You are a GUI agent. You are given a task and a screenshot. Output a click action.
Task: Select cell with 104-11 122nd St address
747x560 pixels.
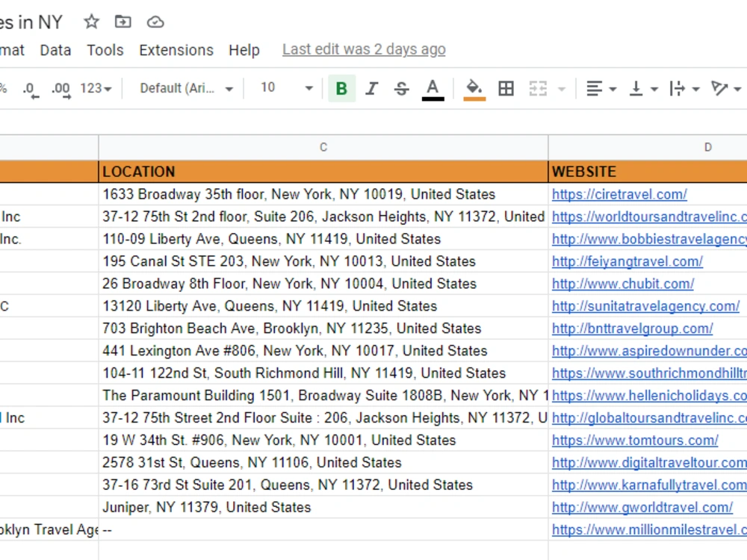pos(323,373)
